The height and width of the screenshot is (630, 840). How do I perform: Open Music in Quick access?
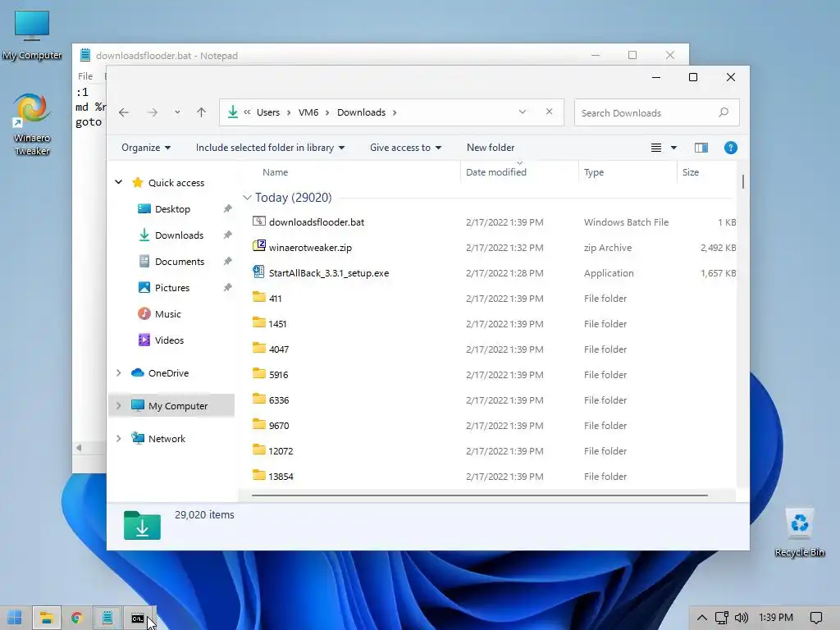[167, 314]
